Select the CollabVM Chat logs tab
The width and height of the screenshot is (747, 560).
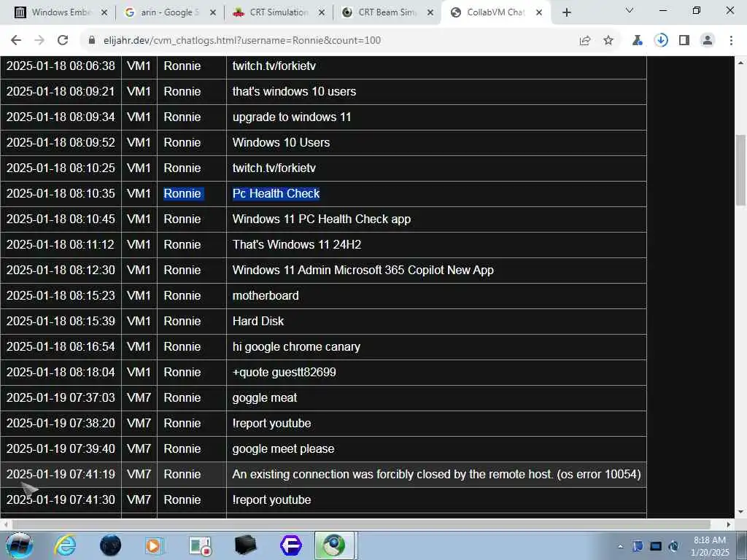coord(495,12)
